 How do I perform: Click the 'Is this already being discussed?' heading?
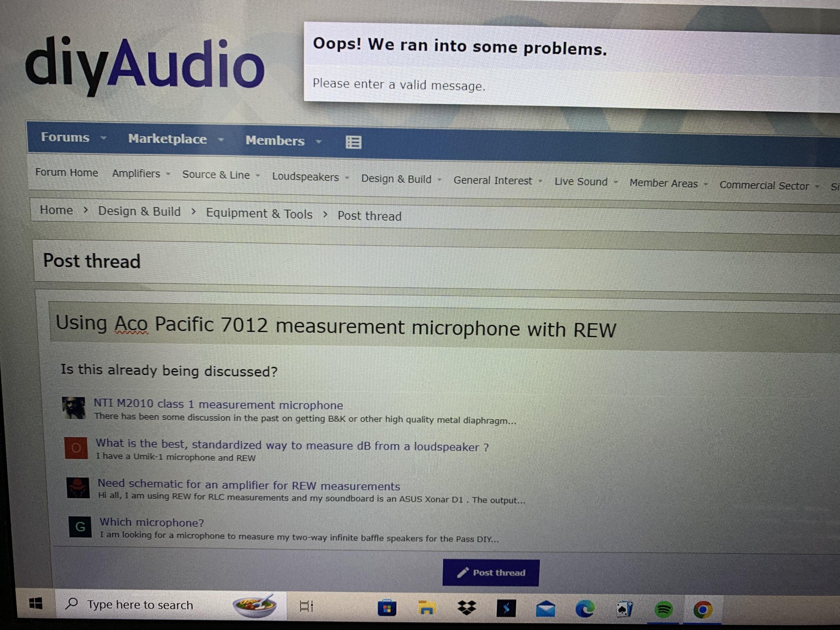point(169,370)
